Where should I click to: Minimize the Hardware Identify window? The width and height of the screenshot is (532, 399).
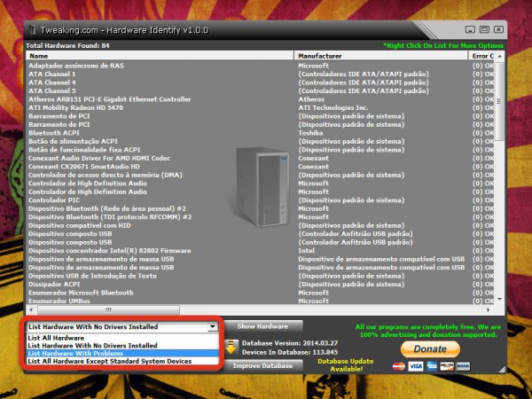click(470, 29)
